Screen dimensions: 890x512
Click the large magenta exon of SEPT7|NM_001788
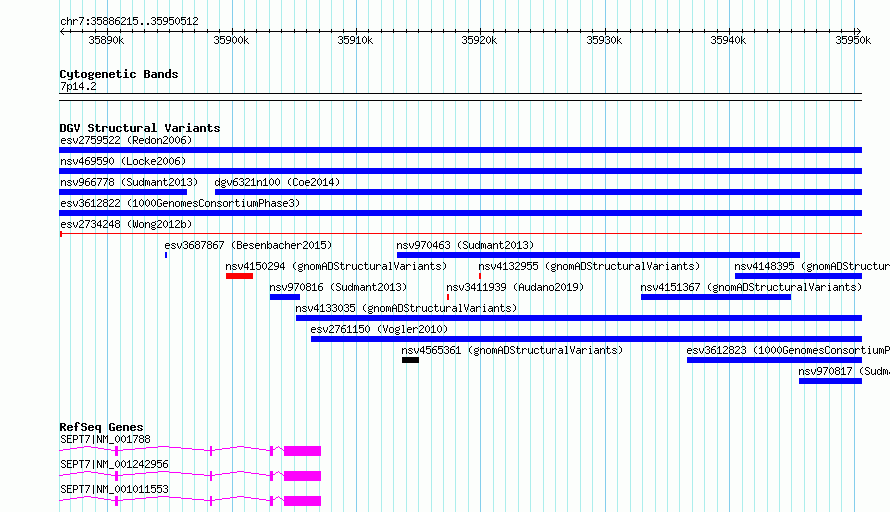303,451
